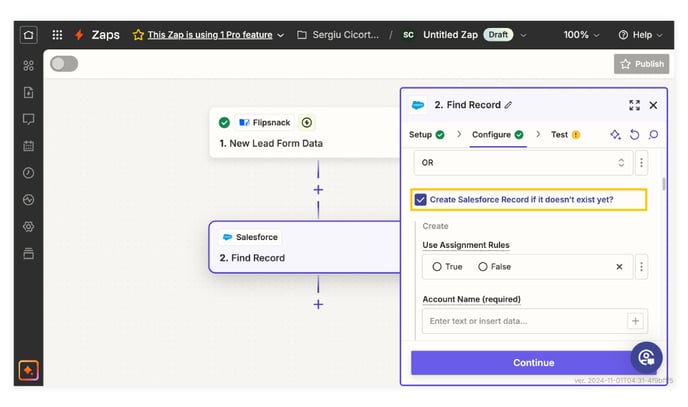This screenshot has height=407, width=688.
Task: Open the versions stack icon in sidebar
Action: pyautogui.click(x=29, y=253)
